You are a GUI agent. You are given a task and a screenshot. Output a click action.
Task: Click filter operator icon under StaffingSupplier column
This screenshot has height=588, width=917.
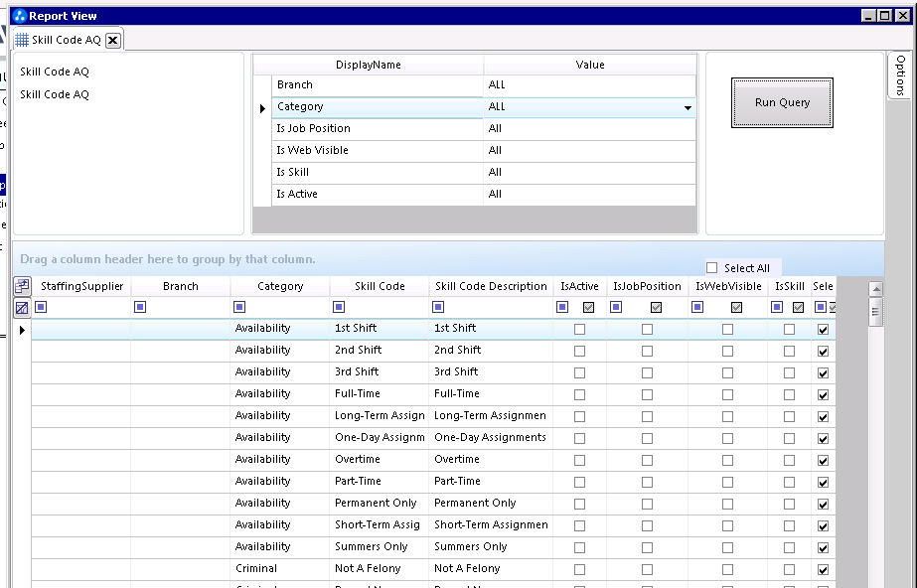click(41, 308)
